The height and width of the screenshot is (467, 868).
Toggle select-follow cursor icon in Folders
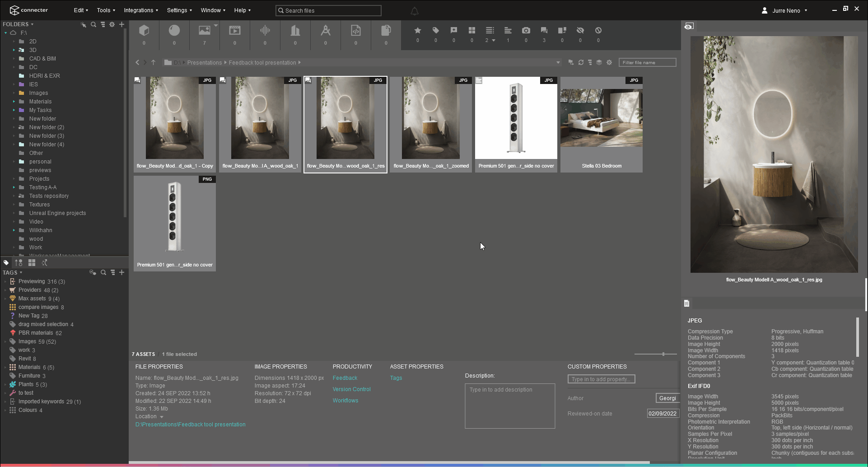[x=84, y=24]
